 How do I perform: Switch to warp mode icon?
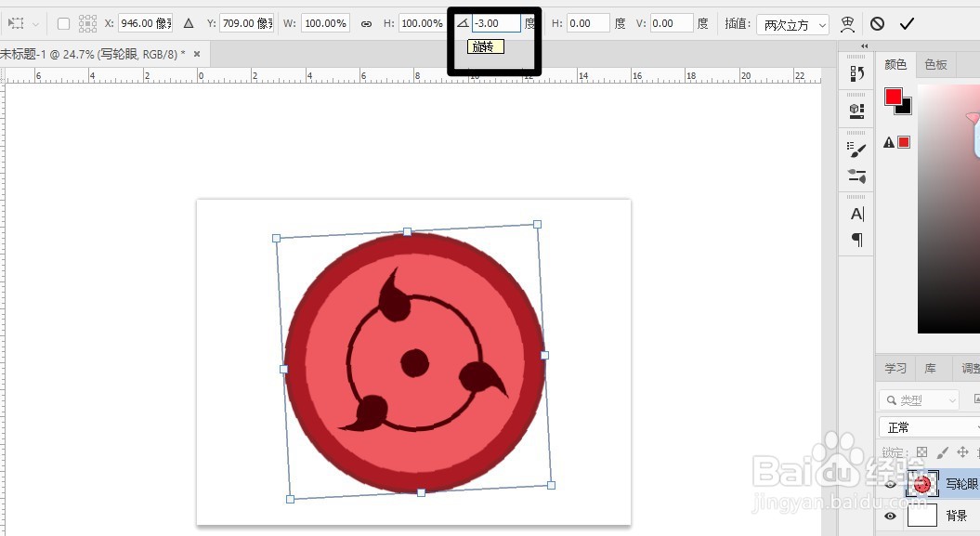[x=847, y=24]
